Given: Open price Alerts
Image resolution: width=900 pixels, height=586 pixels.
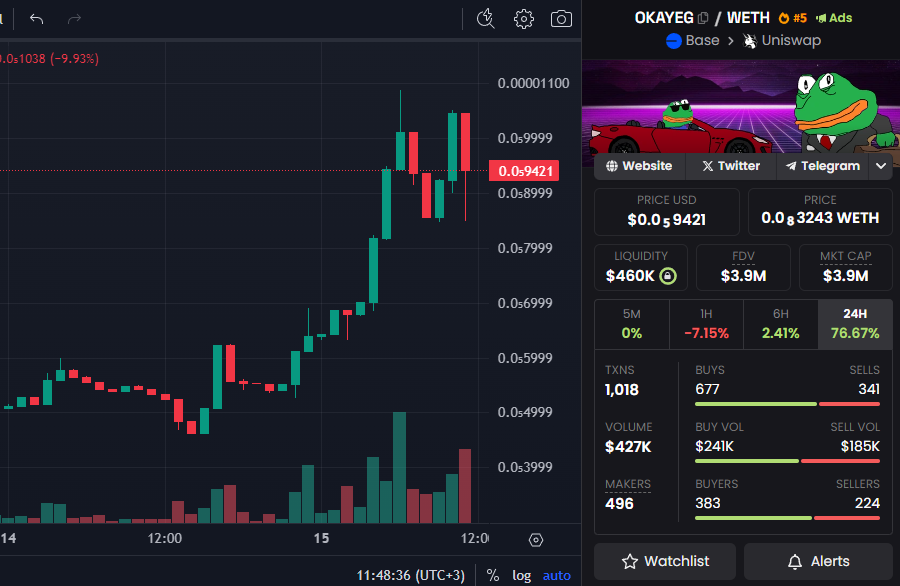Looking at the screenshot, I should click(x=818, y=561).
